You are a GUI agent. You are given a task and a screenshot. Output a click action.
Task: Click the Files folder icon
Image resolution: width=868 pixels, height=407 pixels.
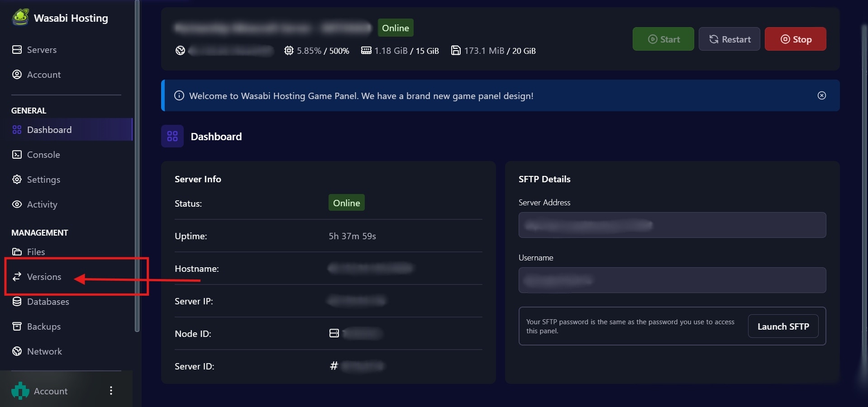point(17,252)
